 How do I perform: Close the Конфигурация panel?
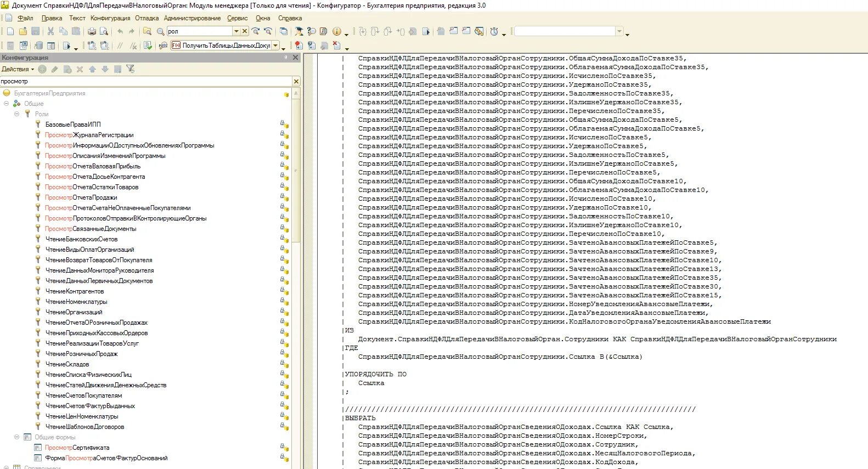tap(295, 58)
